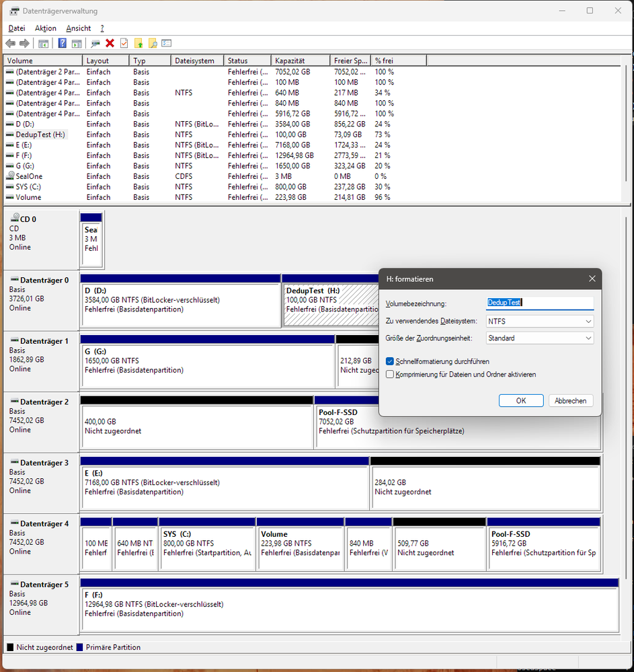Click the drive connect/rescan toolbar icon

click(95, 43)
